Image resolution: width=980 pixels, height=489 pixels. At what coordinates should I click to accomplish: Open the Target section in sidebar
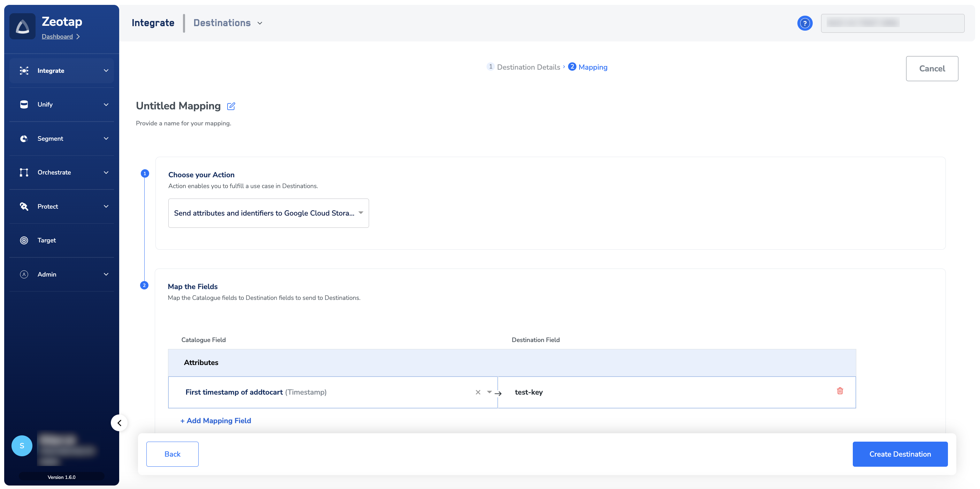(x=46, y=240)
